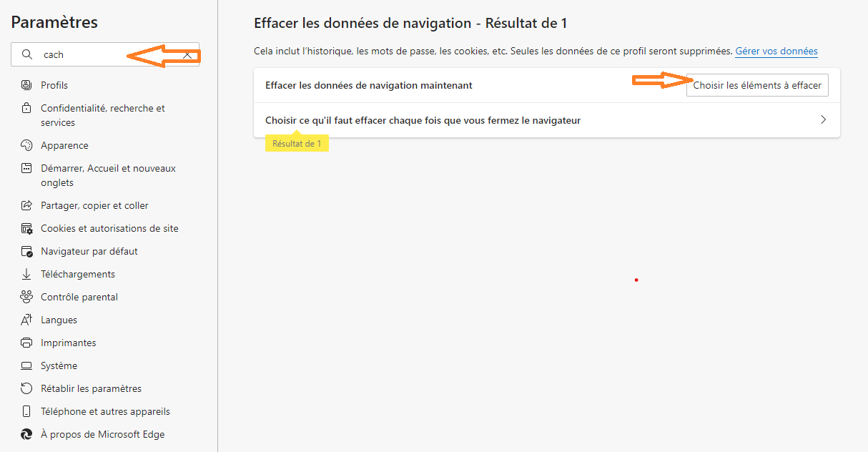Image resolution: width=868 pixels, height=452 pixels.
Task: Open Rétablir les paramètres section
Action: [x=91, y=388]
